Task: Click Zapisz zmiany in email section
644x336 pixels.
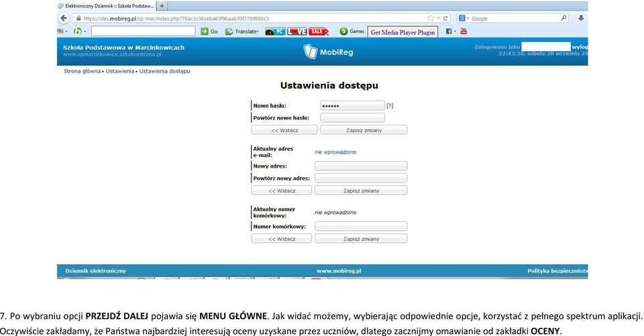Action: tap(361, 190)
